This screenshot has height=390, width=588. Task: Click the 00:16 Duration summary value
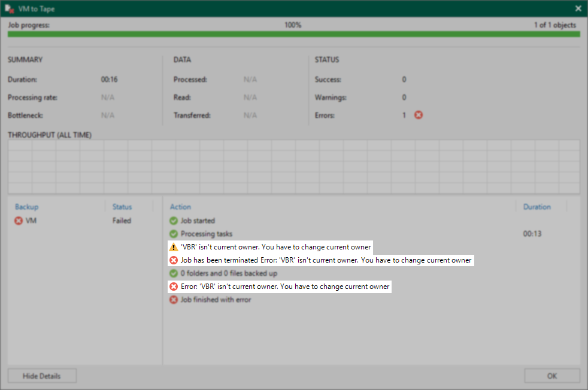point(109,80)
